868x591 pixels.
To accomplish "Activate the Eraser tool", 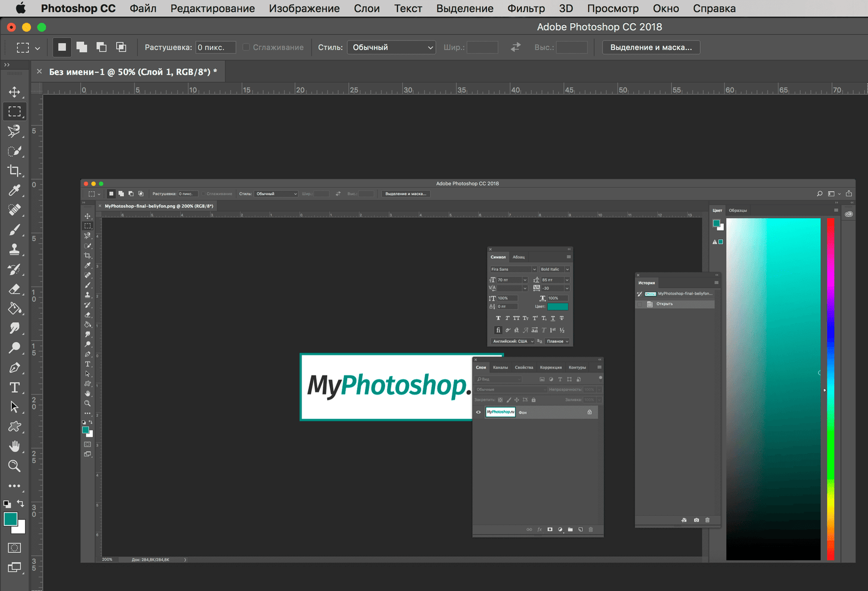I will (x=15, y=289).
